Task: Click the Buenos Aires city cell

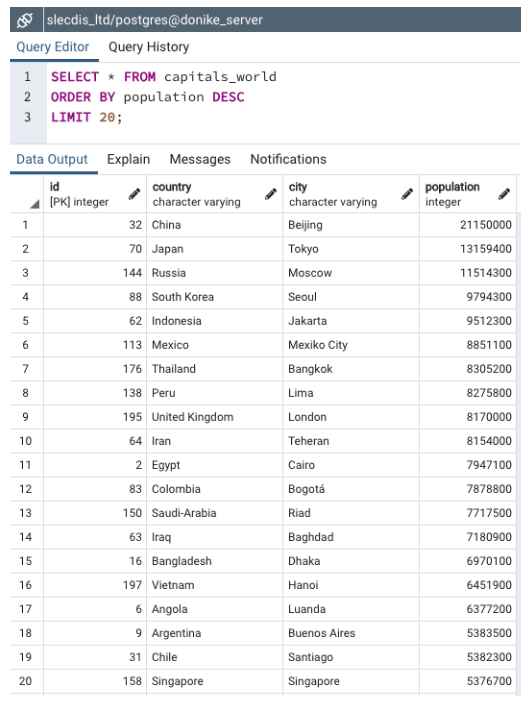Action: 351,633
